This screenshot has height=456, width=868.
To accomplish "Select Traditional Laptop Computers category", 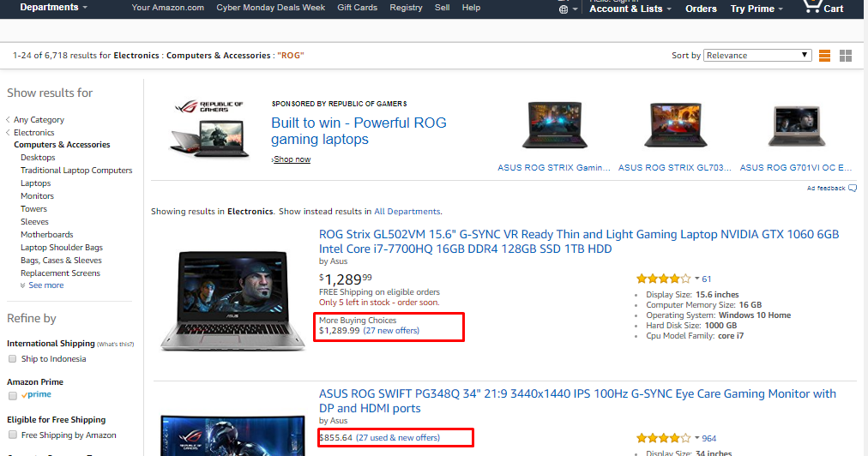I will (x=76, y=171).
